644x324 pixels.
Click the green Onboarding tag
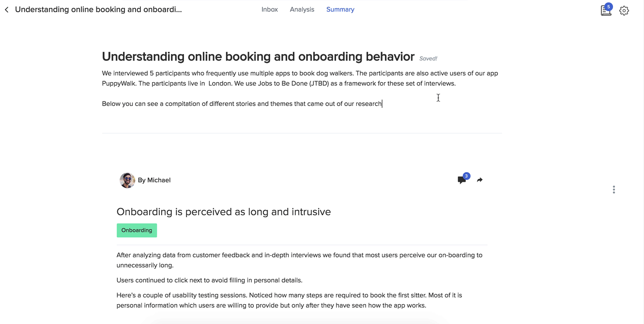pyautogui.click(x=137, y=230)
